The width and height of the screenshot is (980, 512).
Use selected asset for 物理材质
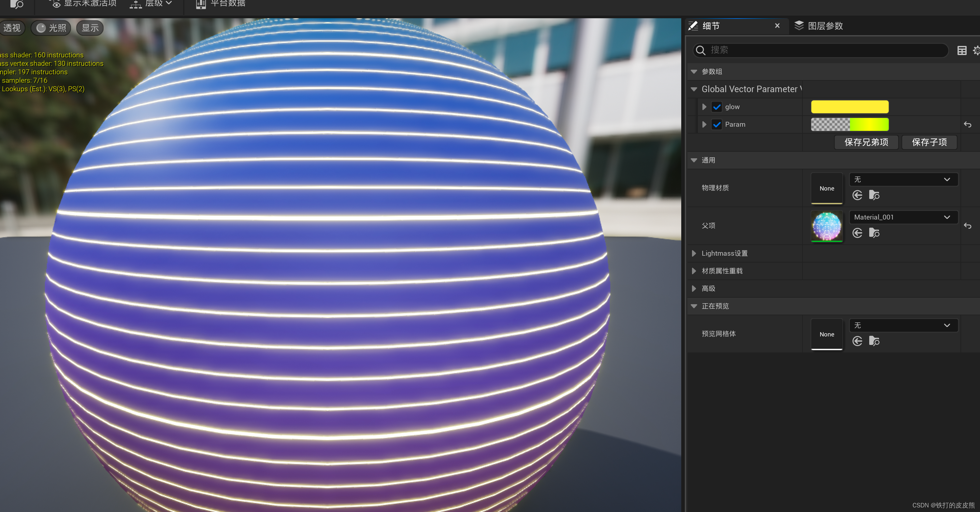(x=857, y=195)
